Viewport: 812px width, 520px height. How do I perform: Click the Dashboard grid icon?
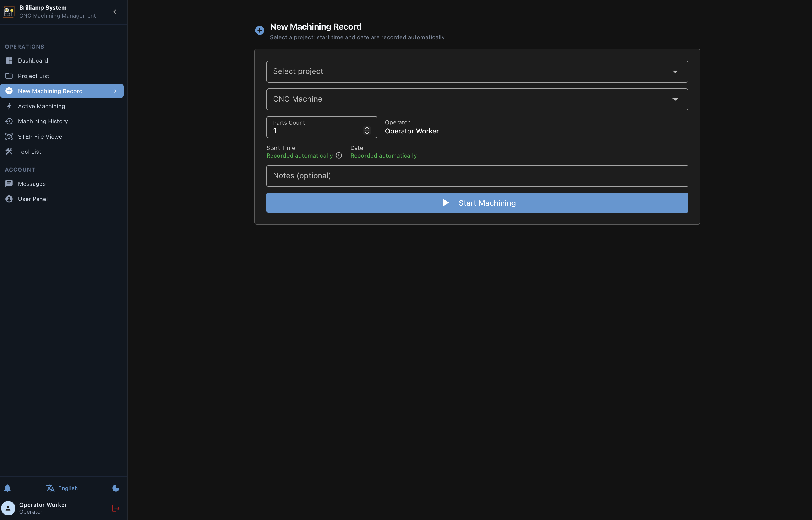coord(9,60)
